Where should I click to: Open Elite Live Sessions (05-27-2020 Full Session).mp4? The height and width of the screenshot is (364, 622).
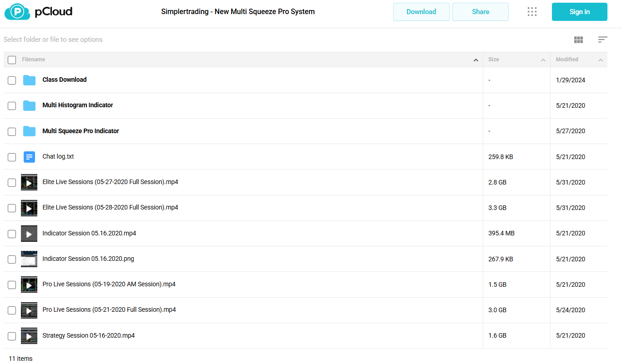pyautogui.click(x=110, y=182)
